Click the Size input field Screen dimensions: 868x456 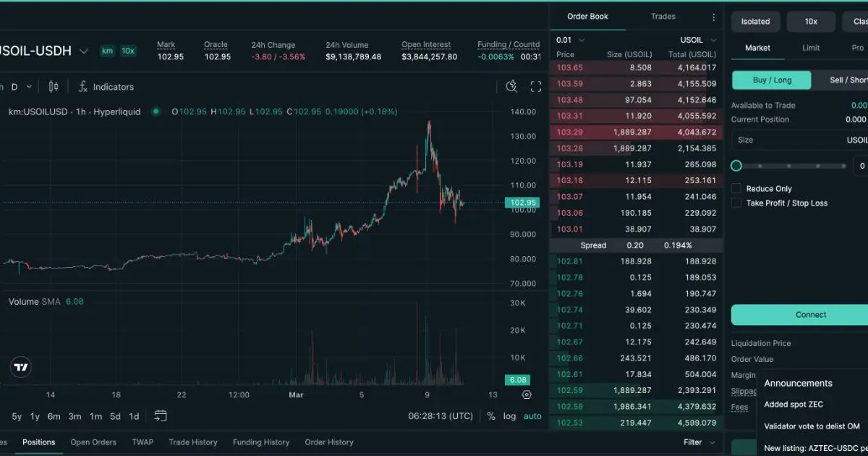(x=796, y=140)
